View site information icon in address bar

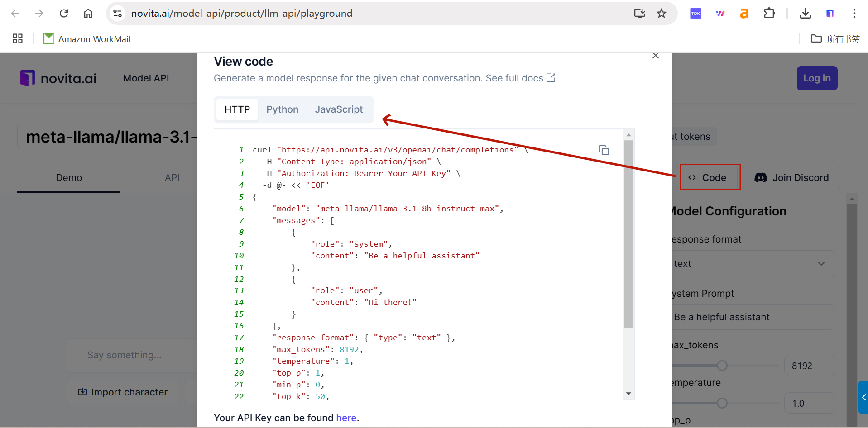[118, 14]
